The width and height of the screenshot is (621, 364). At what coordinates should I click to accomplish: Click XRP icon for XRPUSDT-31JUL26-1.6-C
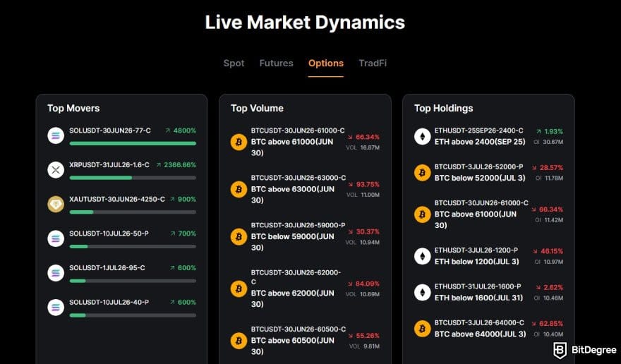click(x=56, y=170)
